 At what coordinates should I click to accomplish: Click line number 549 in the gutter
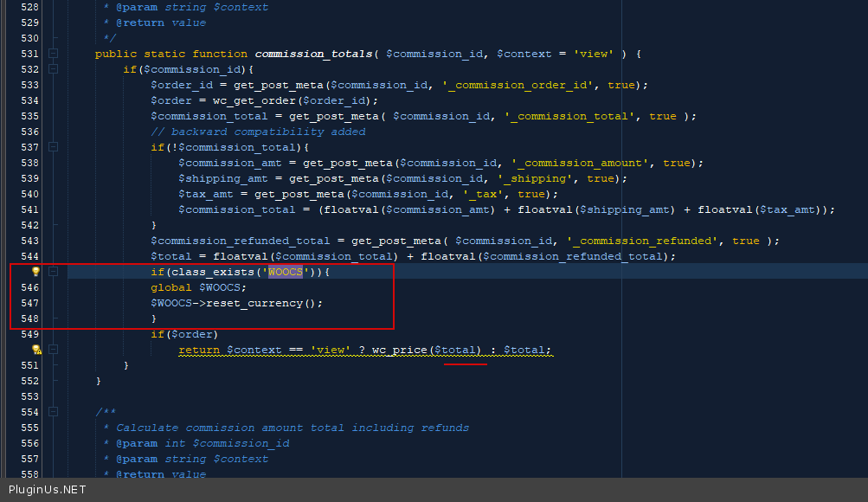[29, 334]
